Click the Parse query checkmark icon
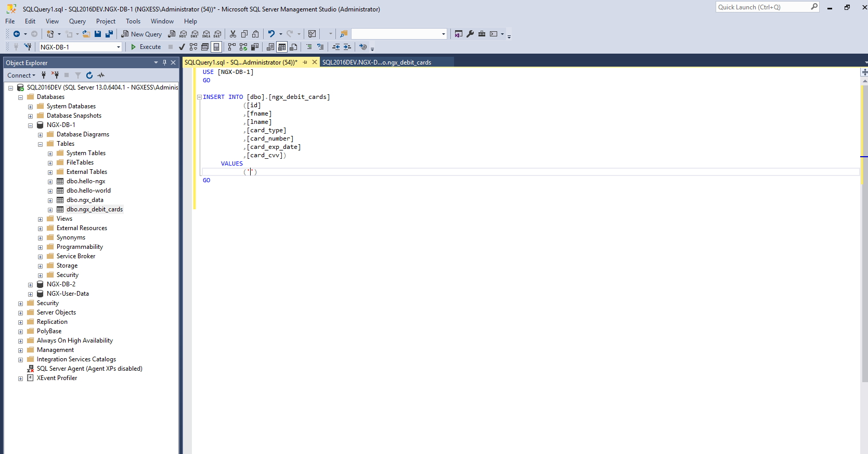Image resolution: width=868 pixels, height=454 pixels. (x=182, y=47)
